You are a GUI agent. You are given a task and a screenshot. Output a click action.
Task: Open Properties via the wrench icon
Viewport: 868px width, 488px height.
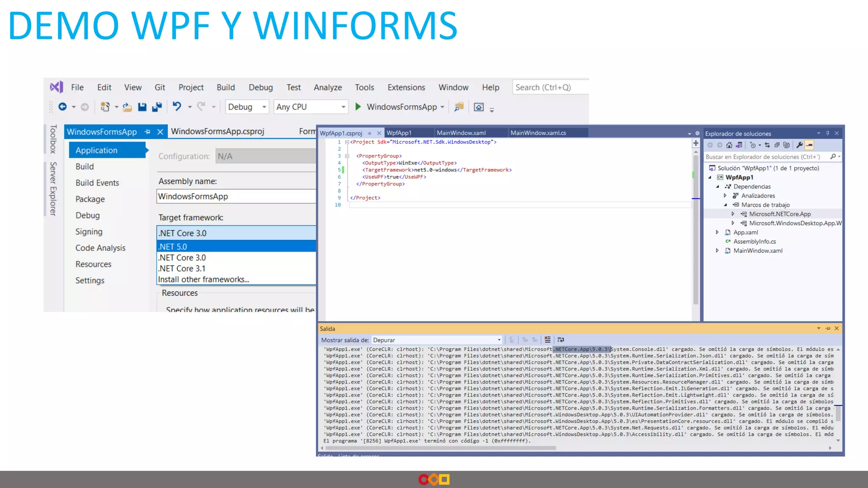[x=799, y=145]
